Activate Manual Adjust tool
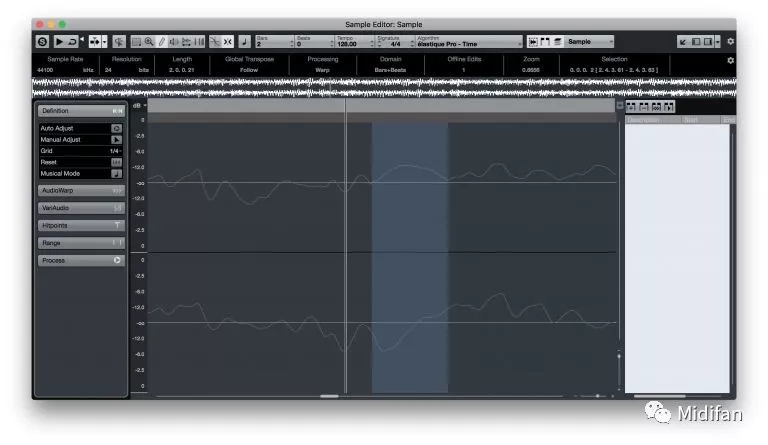 click(x=116, y=140)
